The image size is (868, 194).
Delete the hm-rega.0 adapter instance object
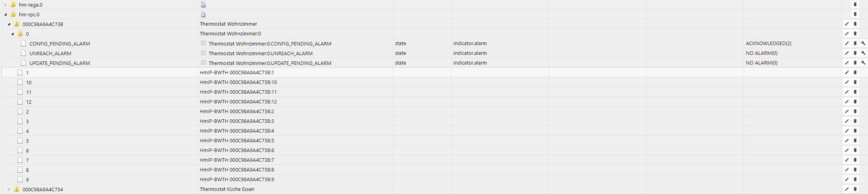point(855,5)
